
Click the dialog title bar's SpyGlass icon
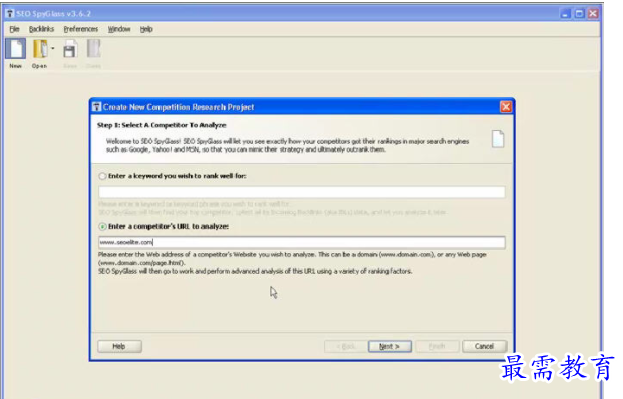coord(97,107)
